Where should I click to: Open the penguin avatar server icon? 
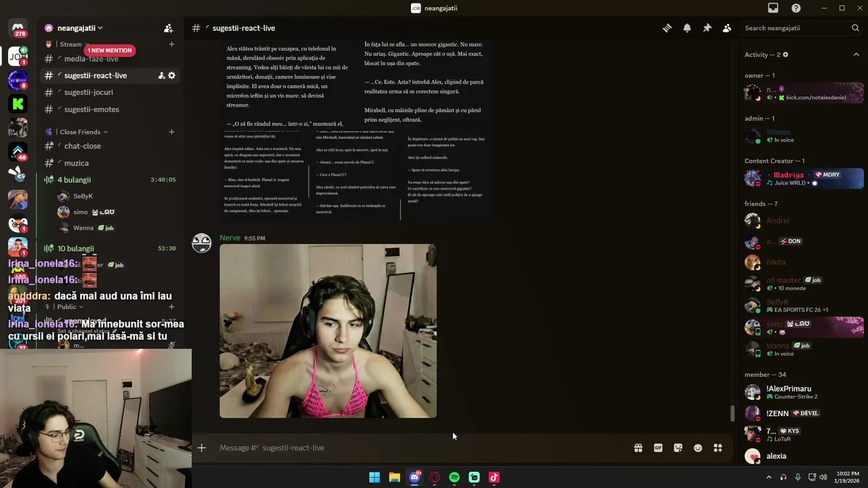click(x=18, y=224)
